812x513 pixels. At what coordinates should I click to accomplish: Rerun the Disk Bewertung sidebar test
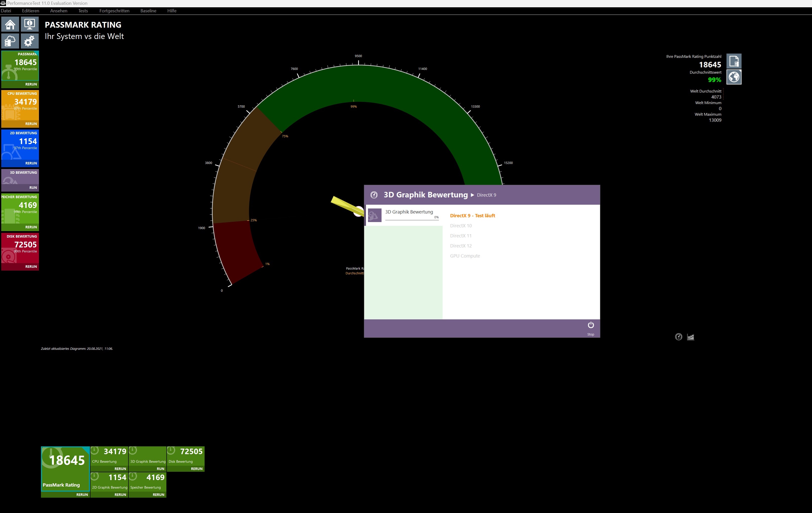point(31,267)
